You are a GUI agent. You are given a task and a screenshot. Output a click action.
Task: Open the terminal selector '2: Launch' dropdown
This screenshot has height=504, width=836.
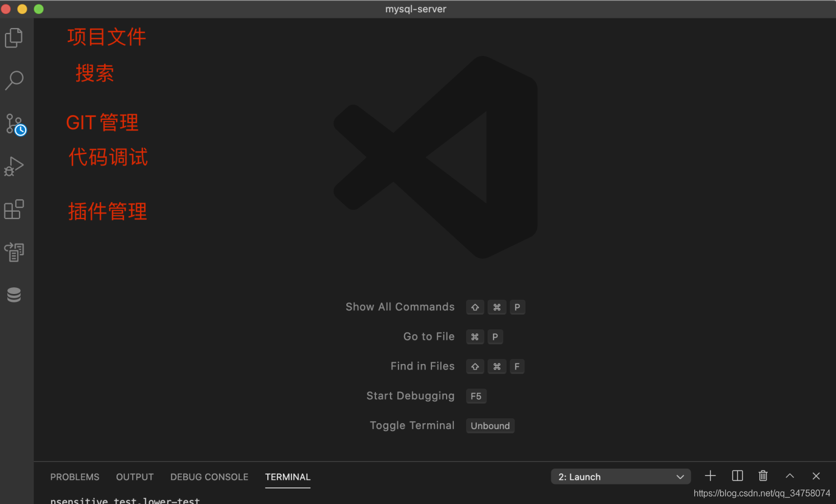(621, 477)
